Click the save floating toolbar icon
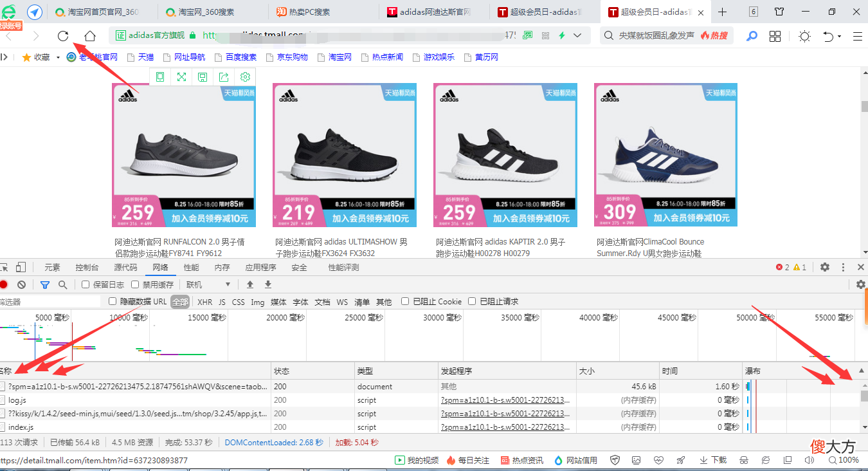 [x=203, y=77]
